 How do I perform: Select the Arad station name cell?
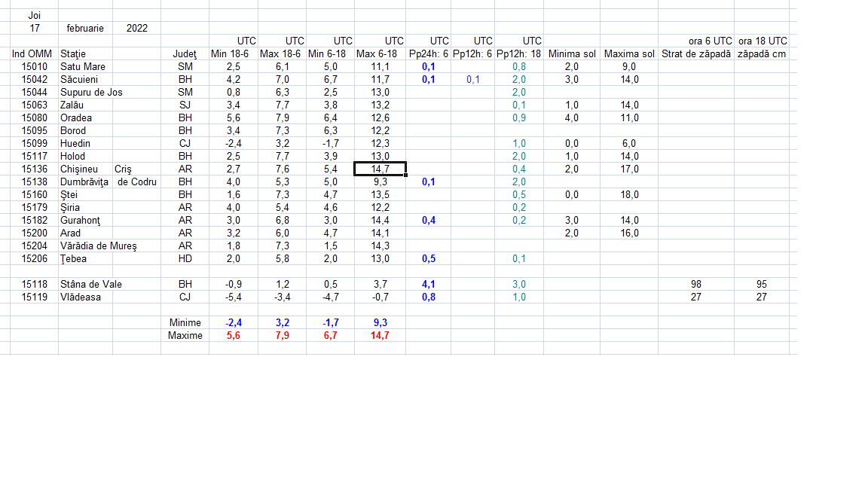coord(70,233)
